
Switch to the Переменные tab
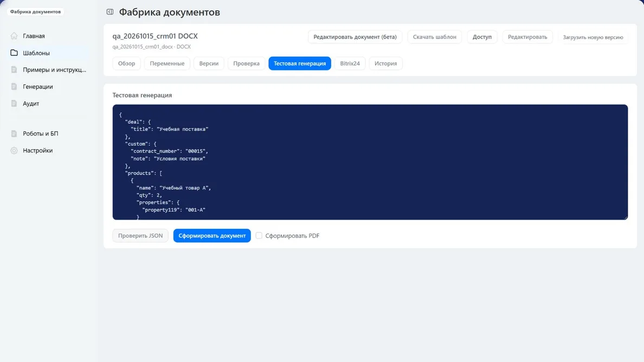[x=167, y=63]
